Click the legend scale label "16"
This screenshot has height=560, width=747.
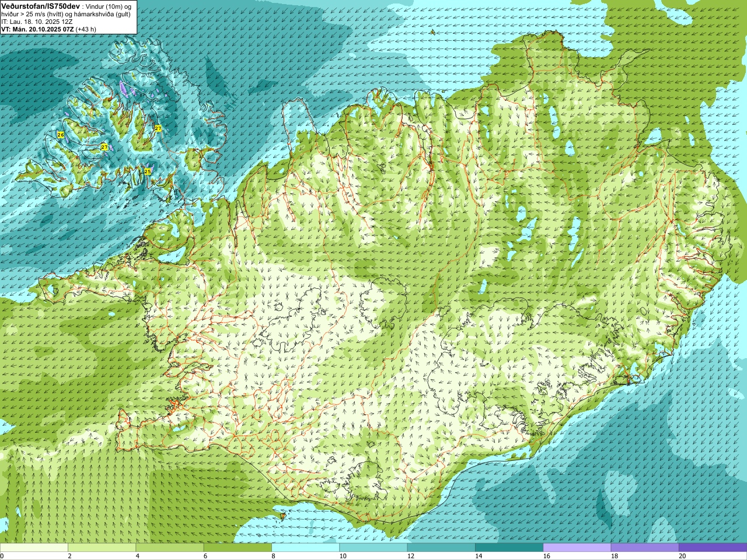pyautogui.click(x=547, y=556)
